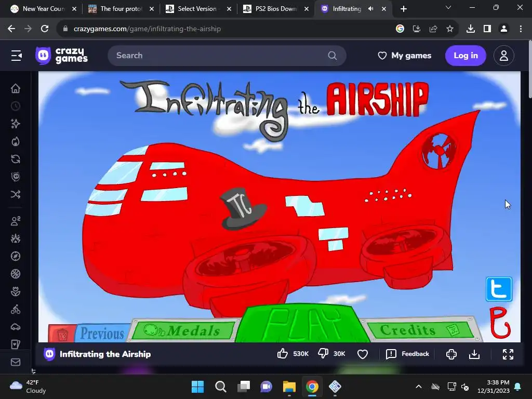Open the basketball games icon
Image resolution: width=532 pixels, height=399 pixels.
(16, 274)
